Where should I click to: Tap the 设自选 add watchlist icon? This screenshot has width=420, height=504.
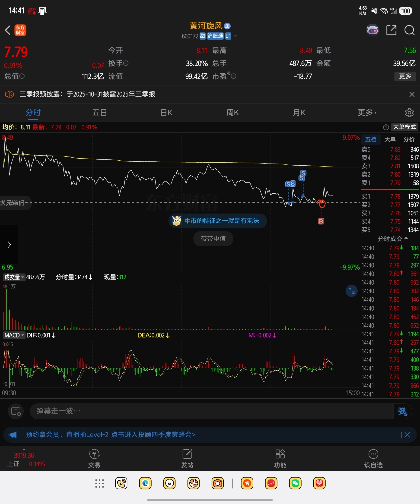[373, 458]
